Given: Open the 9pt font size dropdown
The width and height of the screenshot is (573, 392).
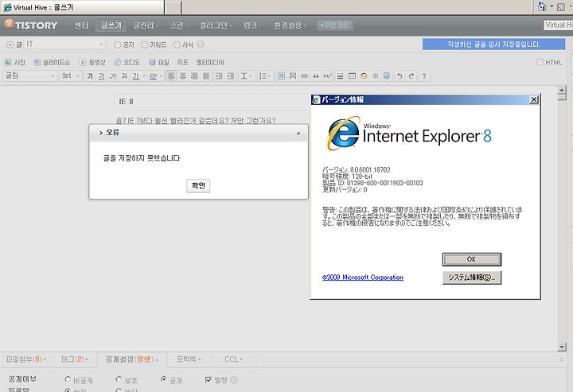Looking at the screenshot, I should [x=70, y=76].
